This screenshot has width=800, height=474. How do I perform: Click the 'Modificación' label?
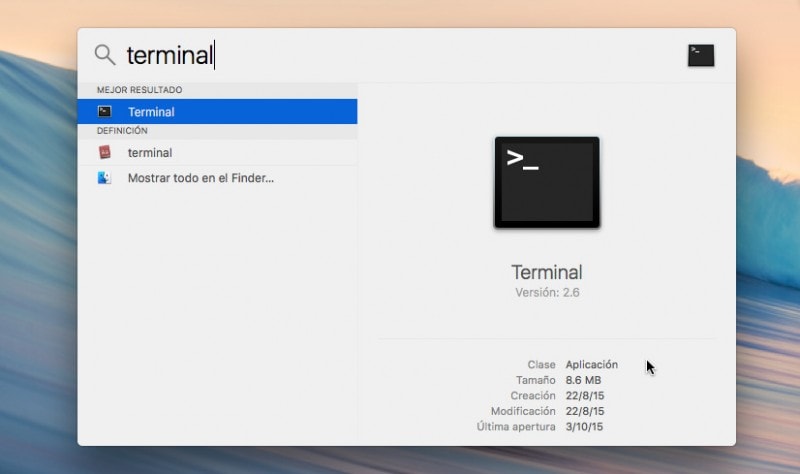coord(523,411)
